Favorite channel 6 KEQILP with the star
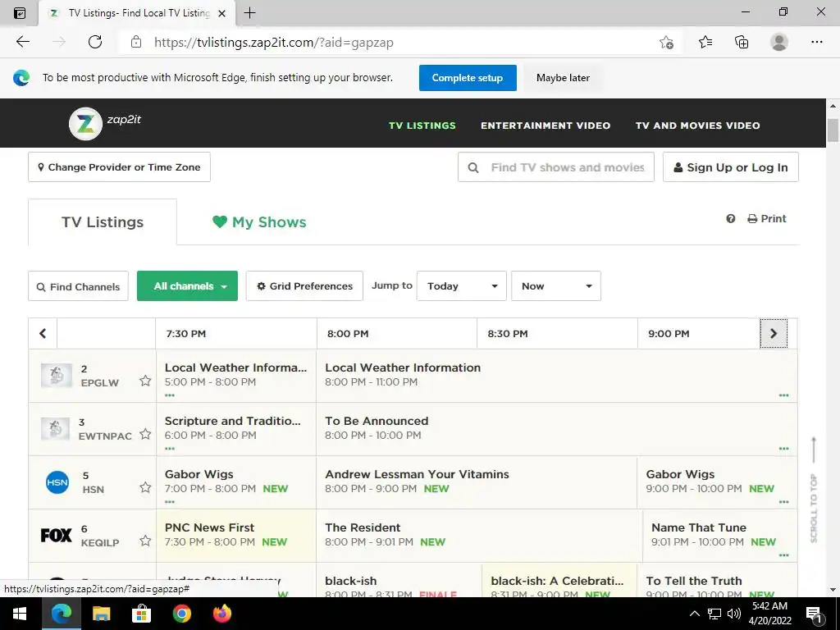Viewport: 840px width, 630px height. click(145, 541)
